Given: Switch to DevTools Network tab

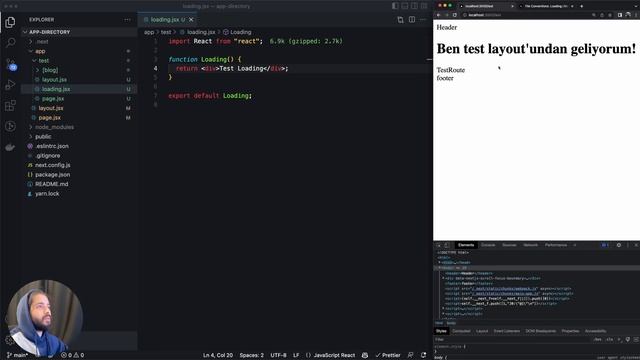Looking at the screenshot, I should click(x=530, y=245).
